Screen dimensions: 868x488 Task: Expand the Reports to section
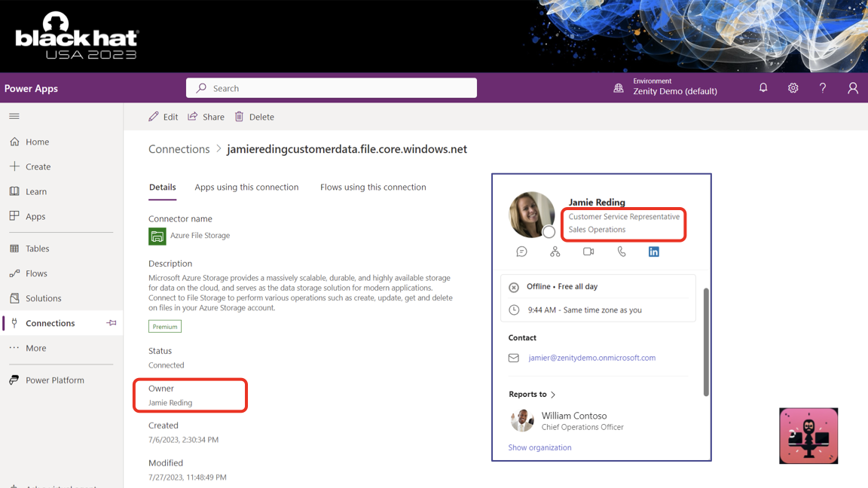532,394
